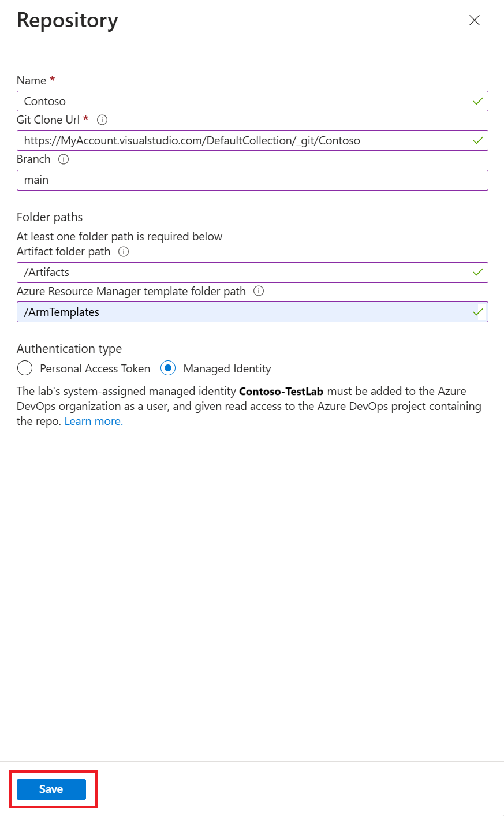The image size is (504, 816).
Task: Click the validation checkmark in Git Clone Url field
Action: 478,140
